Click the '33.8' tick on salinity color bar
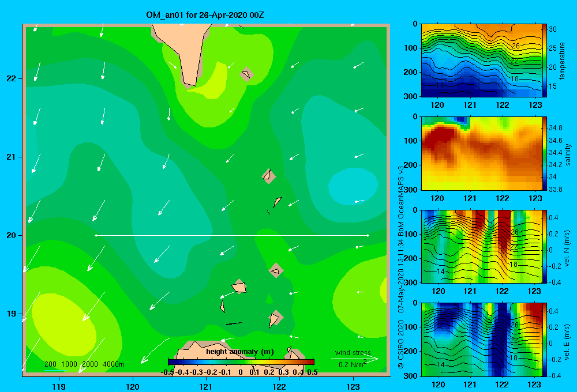 (555, 190)
